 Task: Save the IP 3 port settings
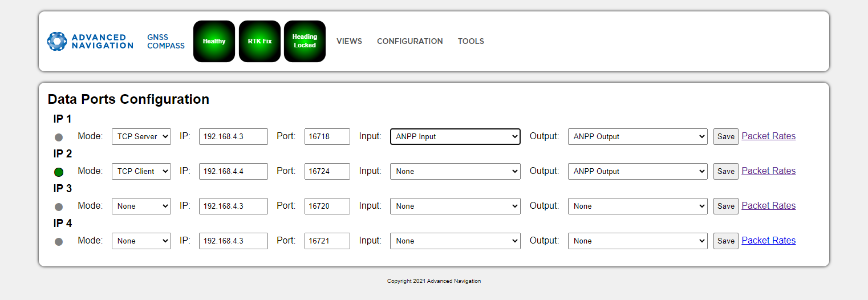[726, 206]
